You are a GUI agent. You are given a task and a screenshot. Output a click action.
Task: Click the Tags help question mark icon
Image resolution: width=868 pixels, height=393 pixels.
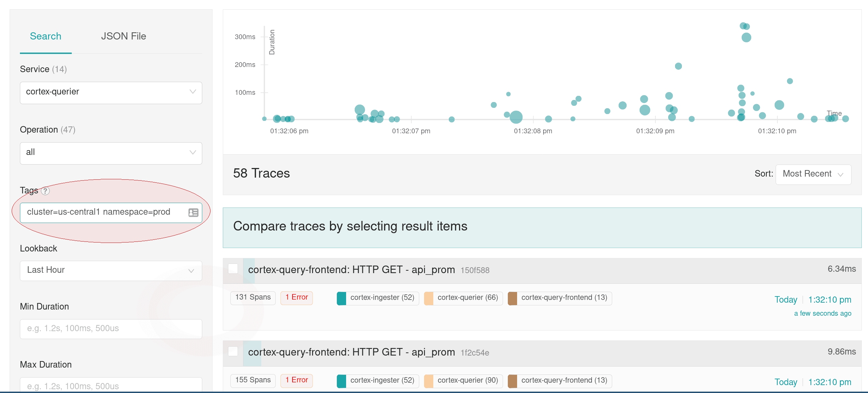[45, 191]
